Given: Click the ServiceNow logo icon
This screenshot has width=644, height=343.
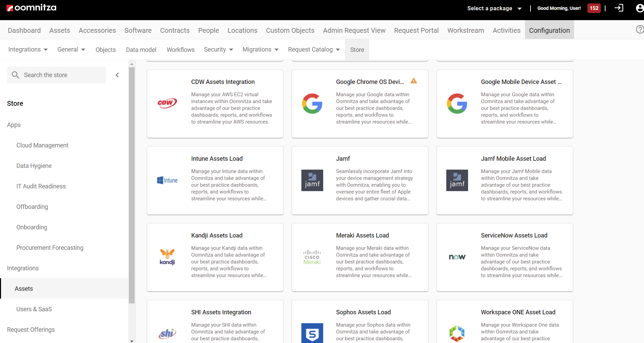Looking at the screenshot, I should click(457, 257).
